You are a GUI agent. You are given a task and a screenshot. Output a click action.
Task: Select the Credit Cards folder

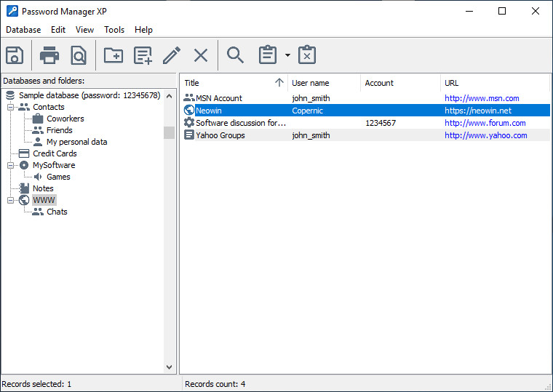pyautogui.click(x=55, y=153)
